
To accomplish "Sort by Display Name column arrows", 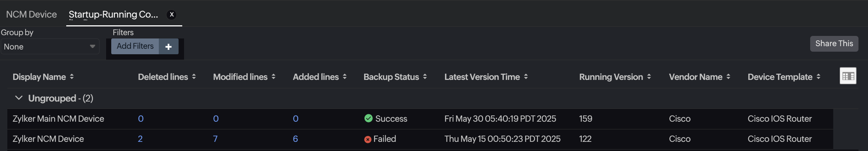I will 72,77.
